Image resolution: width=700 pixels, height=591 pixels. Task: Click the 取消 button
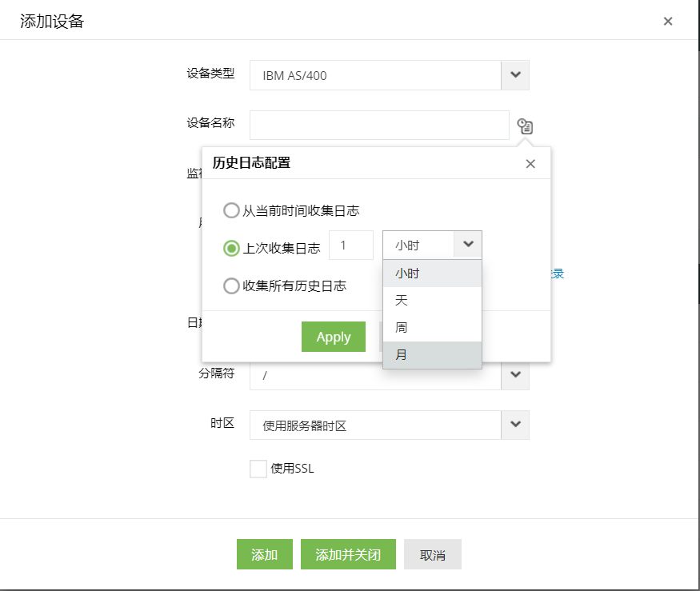(x=433, y=555)
